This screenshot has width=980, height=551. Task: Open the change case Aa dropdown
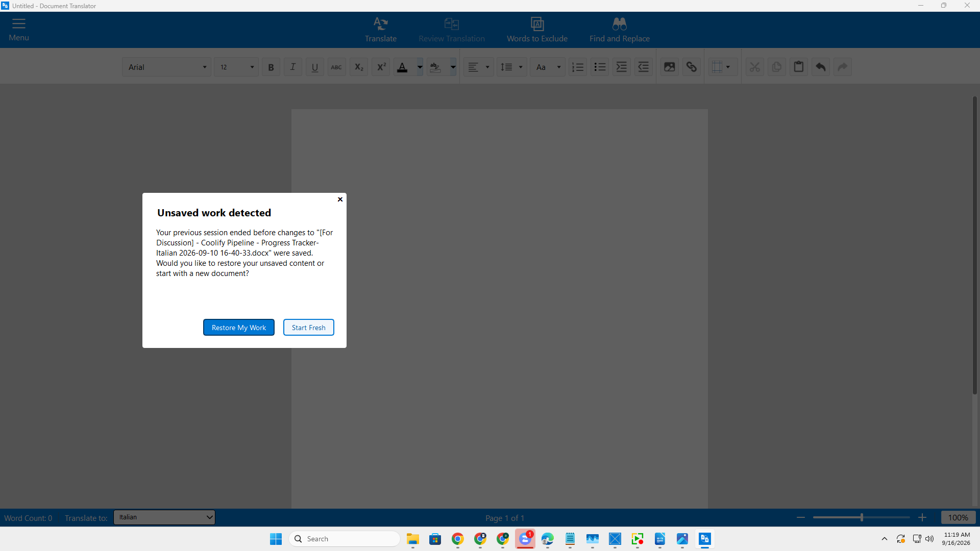pyautogui.click(x=548, y=67)
